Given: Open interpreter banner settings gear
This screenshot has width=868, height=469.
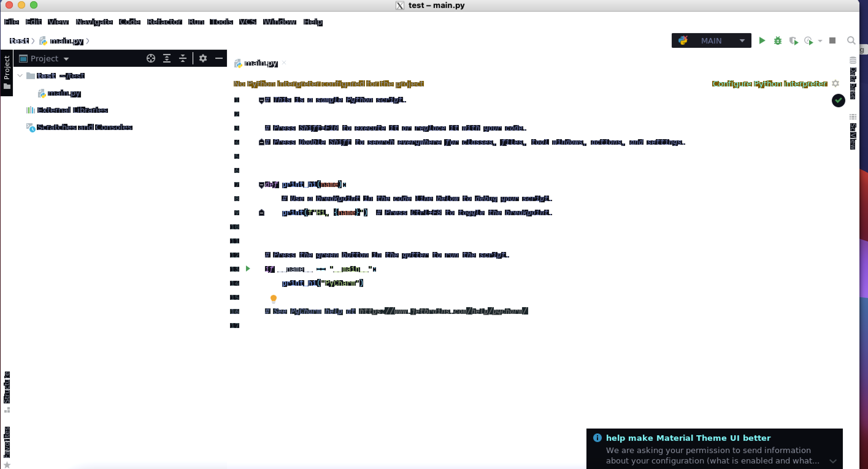Looking at the screenshot, I should coord(835,83).
